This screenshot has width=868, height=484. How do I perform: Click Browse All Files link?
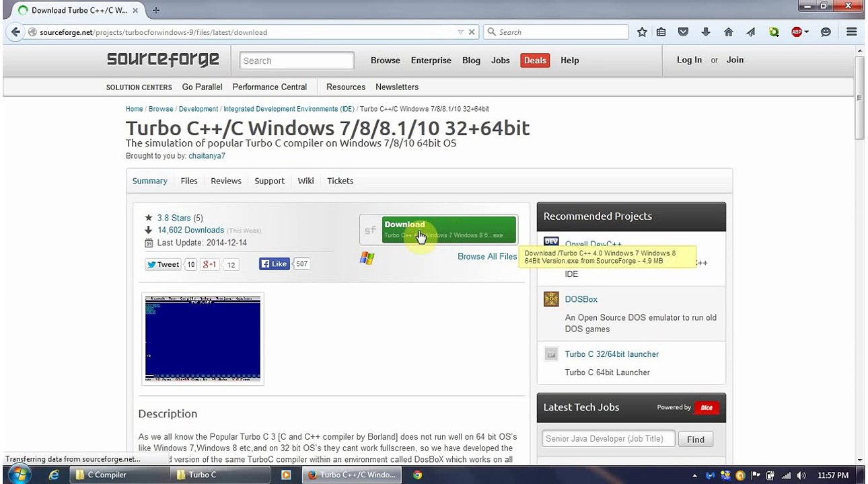(x=487, y=256)
